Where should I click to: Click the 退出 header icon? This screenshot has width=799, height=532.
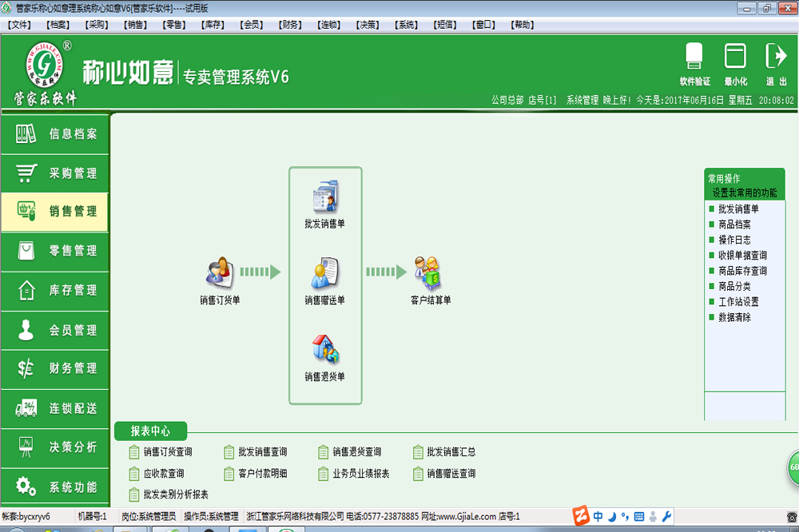[776, 64]
